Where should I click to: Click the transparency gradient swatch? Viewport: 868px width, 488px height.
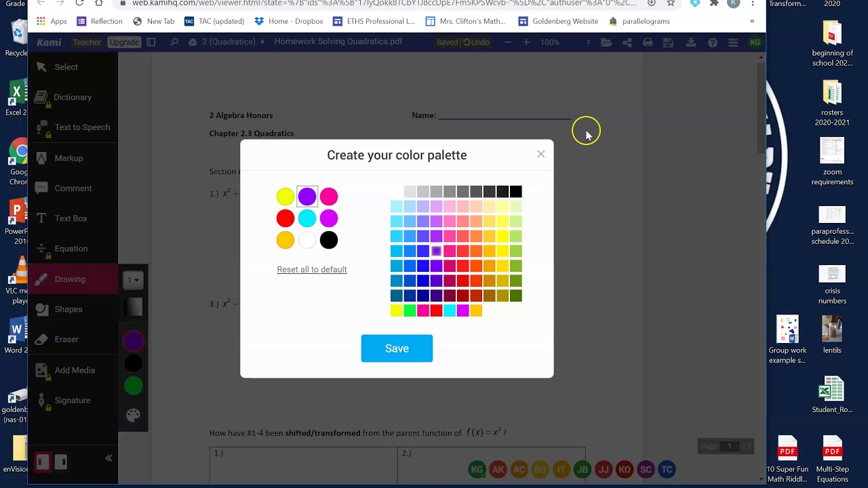pos(134,308)
